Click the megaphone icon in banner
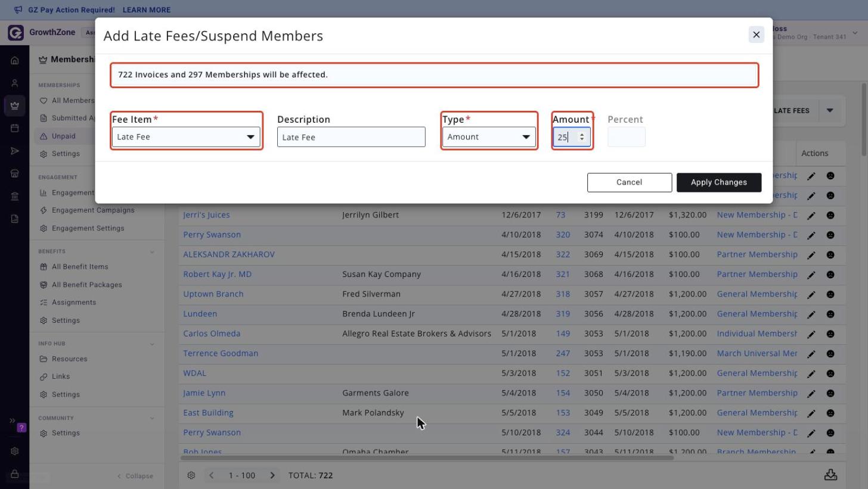Viewport: 868px width, 489px height. pyautogui.click(x=18, y=10)
